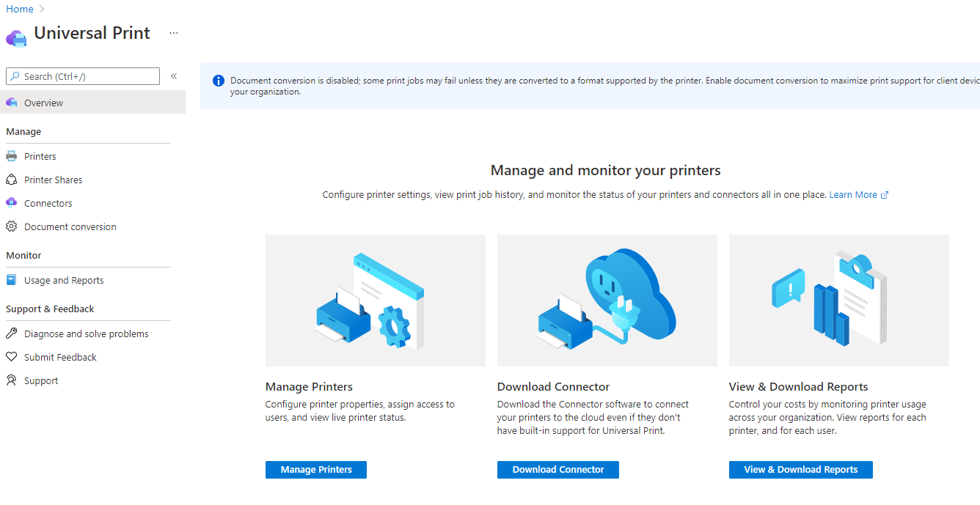Screen dimensions: 980x505
Task: Open Diagnose and solve problems
Action: pos(88,333)
